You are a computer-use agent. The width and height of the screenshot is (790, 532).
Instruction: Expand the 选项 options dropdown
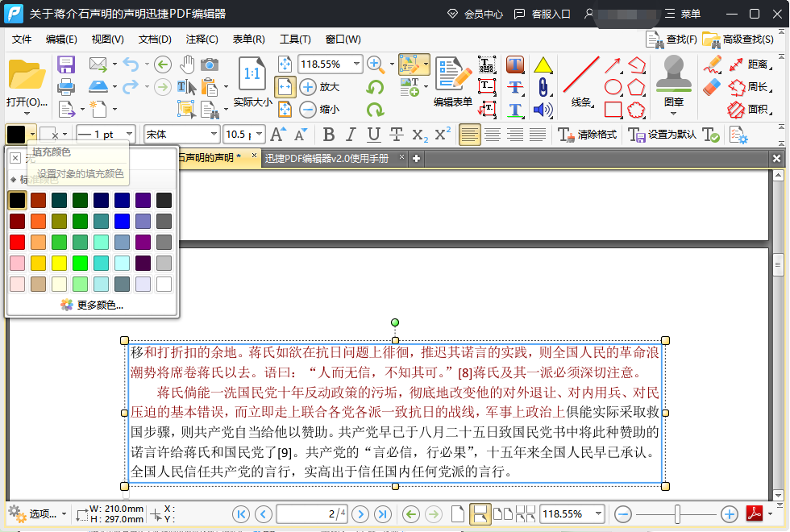tap(64, 514)
